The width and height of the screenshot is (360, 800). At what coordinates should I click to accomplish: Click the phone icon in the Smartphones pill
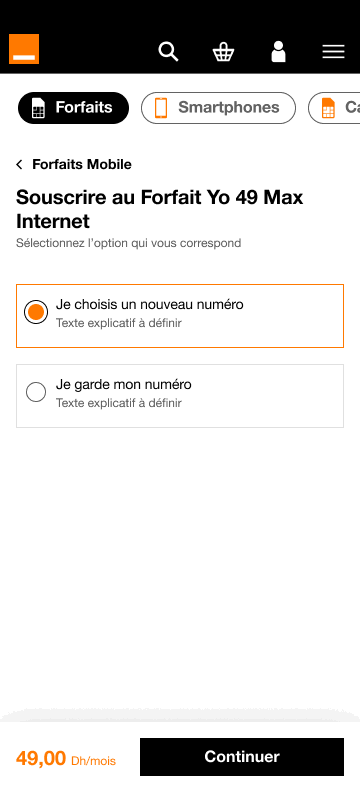(x=161, y=108)
